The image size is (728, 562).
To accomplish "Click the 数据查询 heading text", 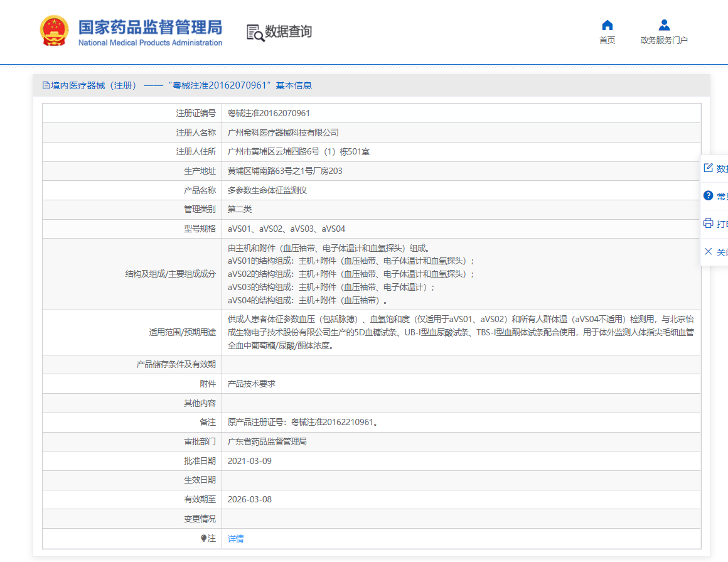I will 288,31.
